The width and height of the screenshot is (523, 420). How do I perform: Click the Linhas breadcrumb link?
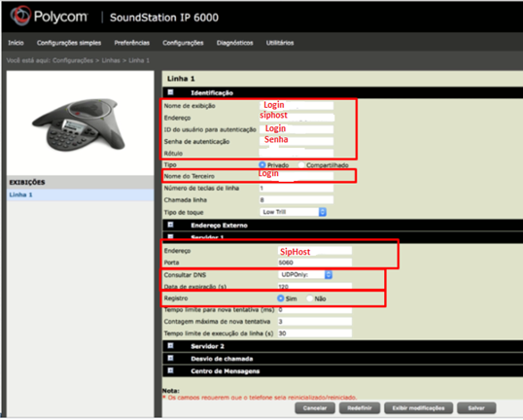pyautogui.click(x=111, y=60)
